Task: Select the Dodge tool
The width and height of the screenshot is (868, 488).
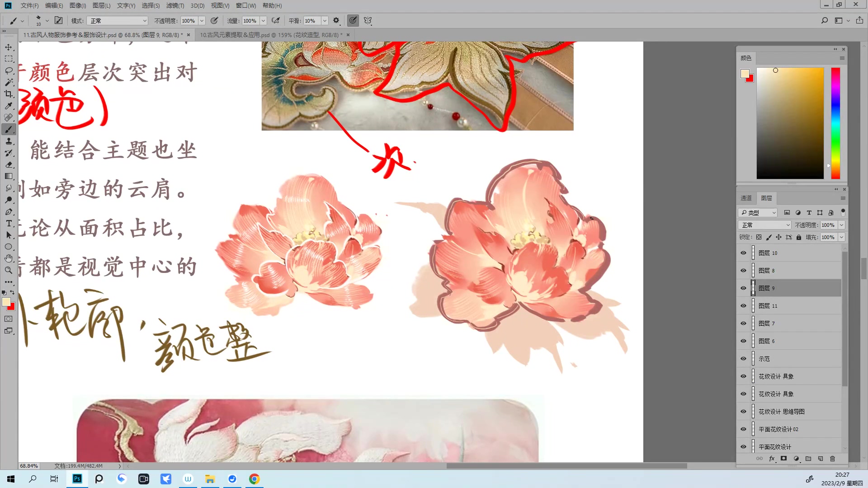Action: (9, 200)
